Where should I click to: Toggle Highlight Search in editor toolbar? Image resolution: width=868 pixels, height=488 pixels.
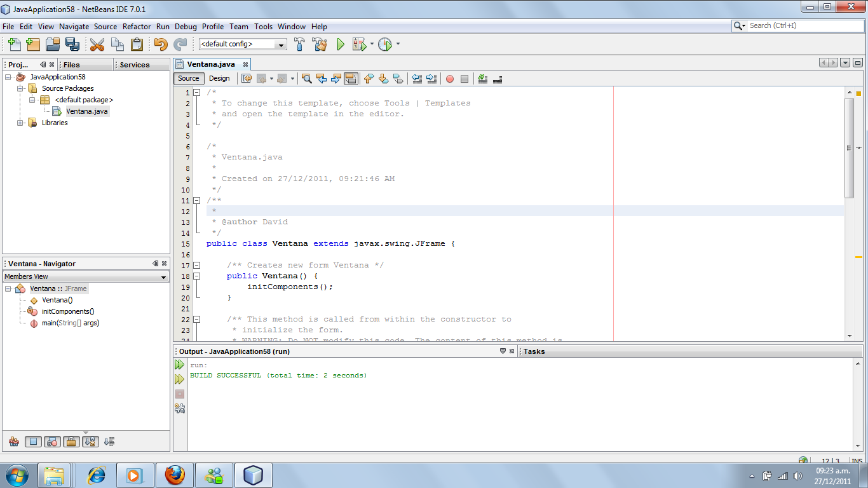351,79
